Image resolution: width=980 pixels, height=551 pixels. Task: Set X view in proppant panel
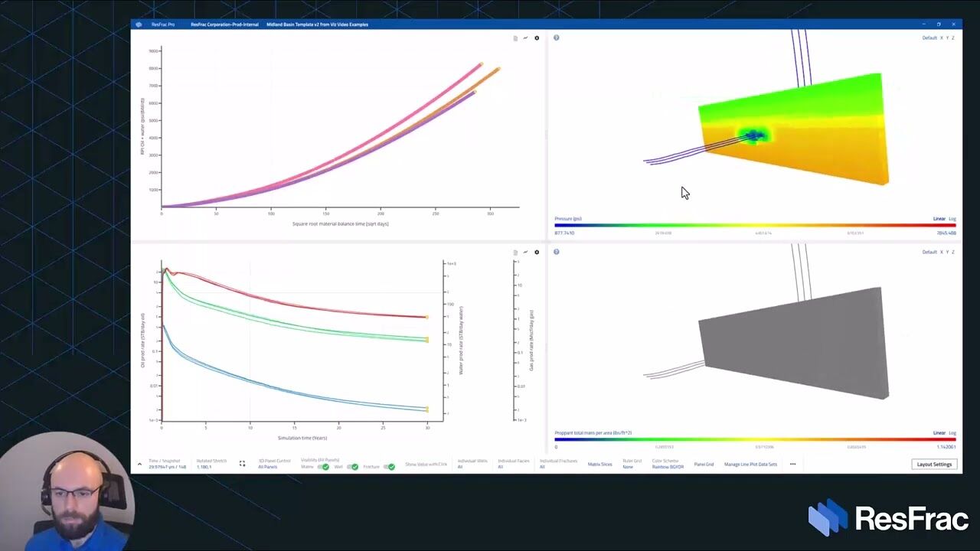pos(942,252)
